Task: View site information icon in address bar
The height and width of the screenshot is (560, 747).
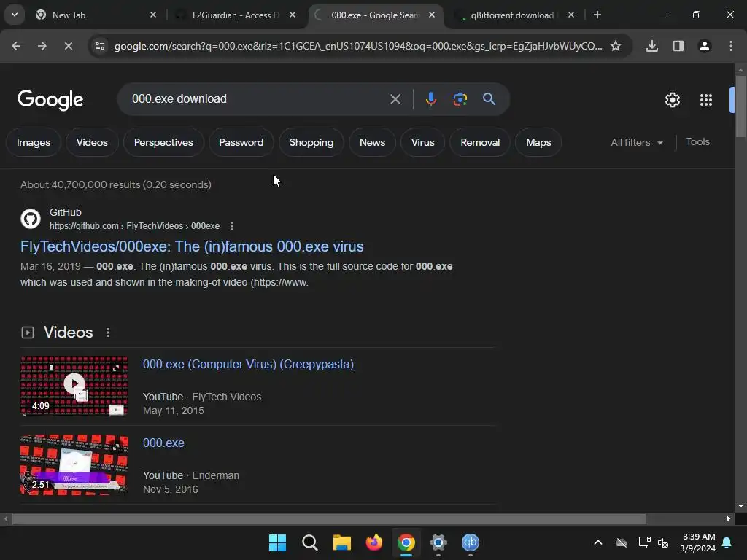Action: pos(100,46)
